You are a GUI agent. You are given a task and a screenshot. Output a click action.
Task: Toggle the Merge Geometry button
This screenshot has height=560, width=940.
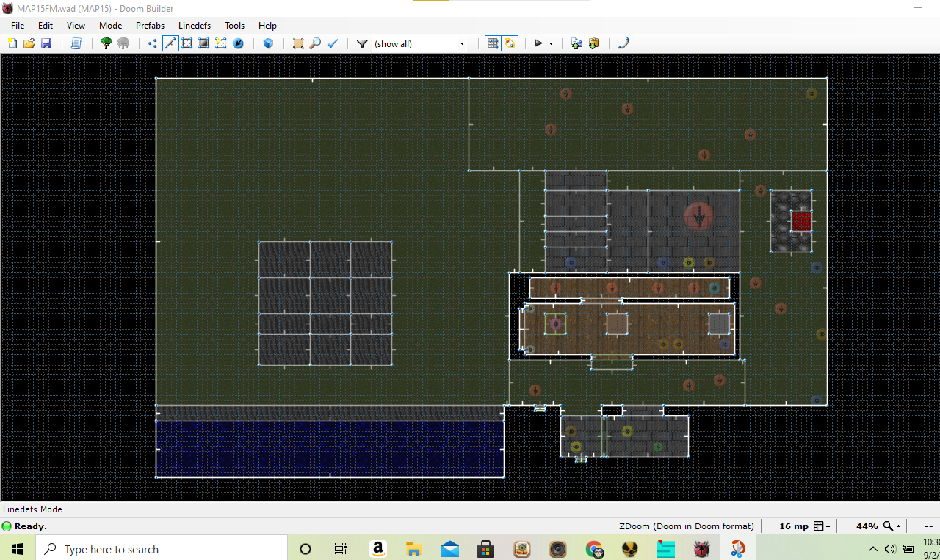(x=510, y=43)
